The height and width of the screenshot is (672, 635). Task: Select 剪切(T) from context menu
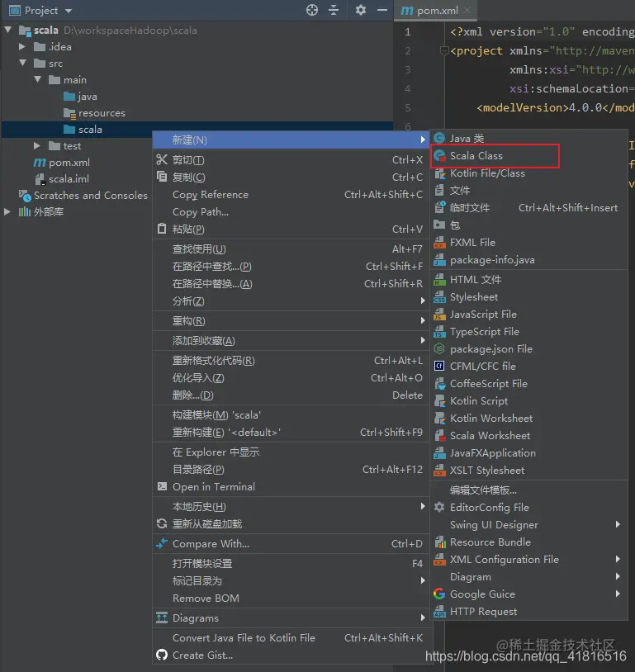(x=291, y=160)
